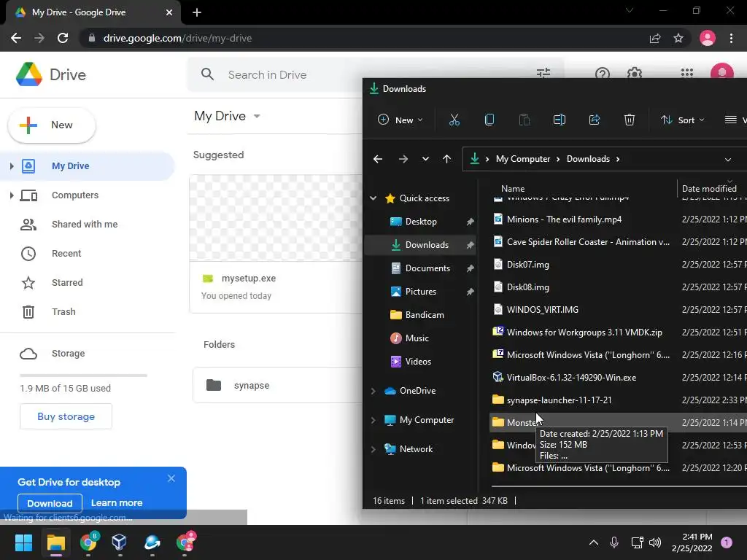This screenshot has width=747, height=560.
Task: Click Downloads in the breadcrumb path
Action: (x=588, y=159)
